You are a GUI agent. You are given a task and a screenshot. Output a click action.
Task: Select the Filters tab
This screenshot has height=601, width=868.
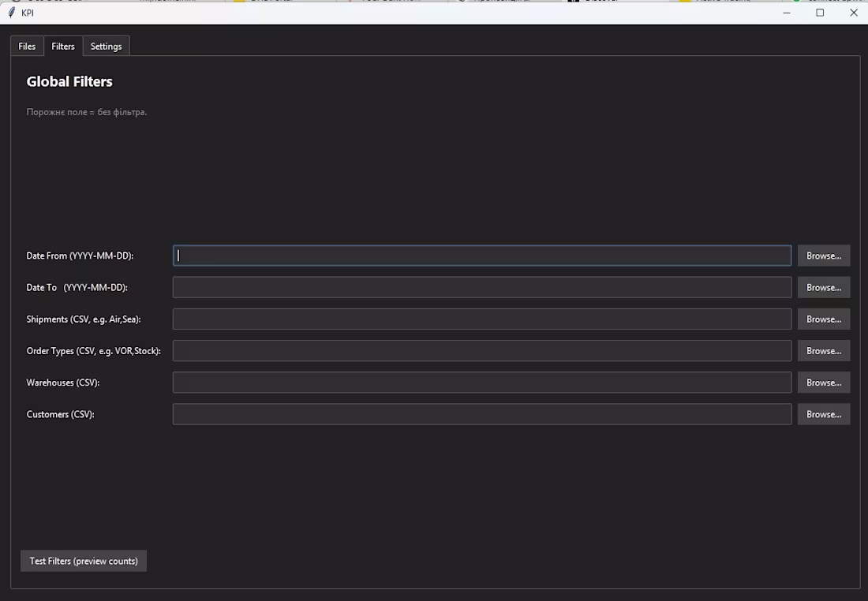62,46
